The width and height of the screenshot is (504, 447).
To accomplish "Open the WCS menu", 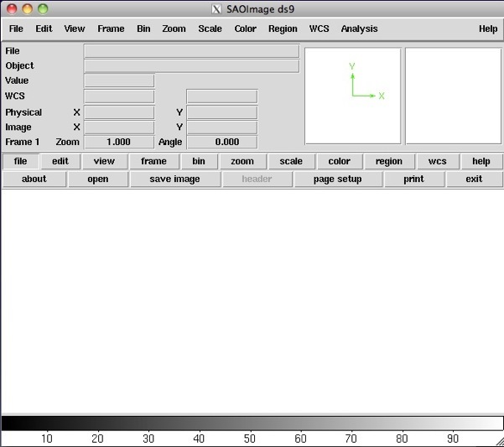I will pyautogui.click(x=319, y=29).
